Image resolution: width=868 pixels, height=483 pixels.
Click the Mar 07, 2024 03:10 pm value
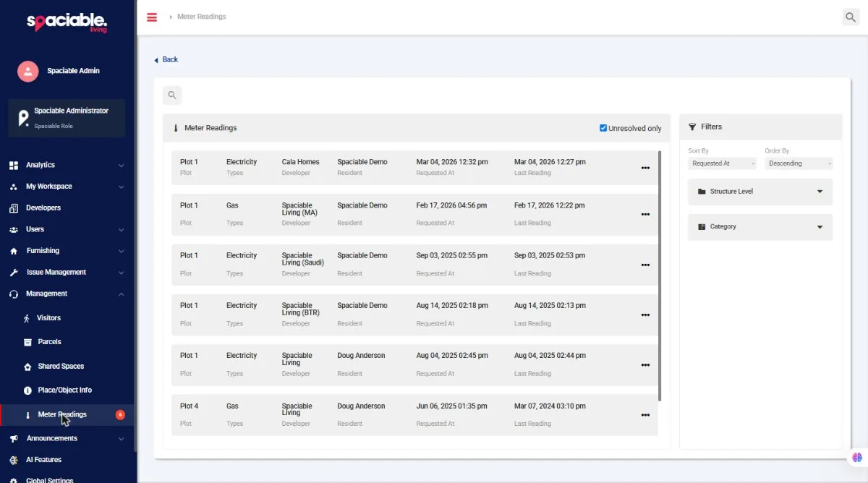tap(550, 406)
